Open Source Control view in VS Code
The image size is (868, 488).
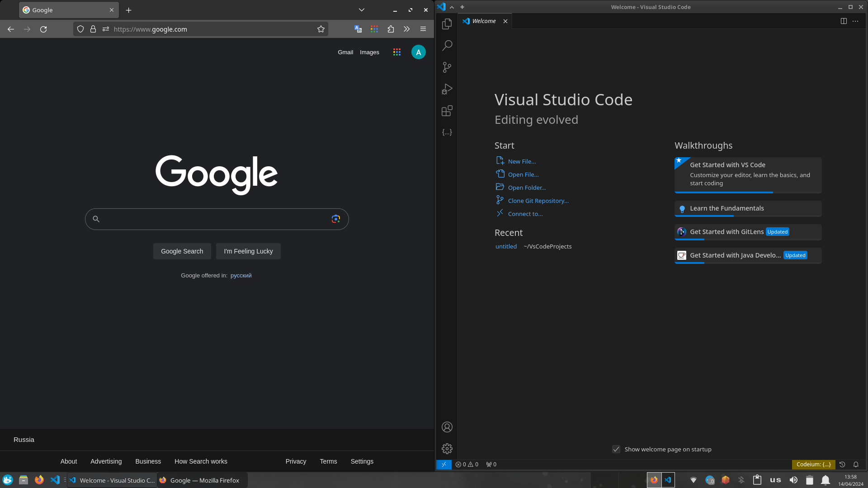coord(447,67)
